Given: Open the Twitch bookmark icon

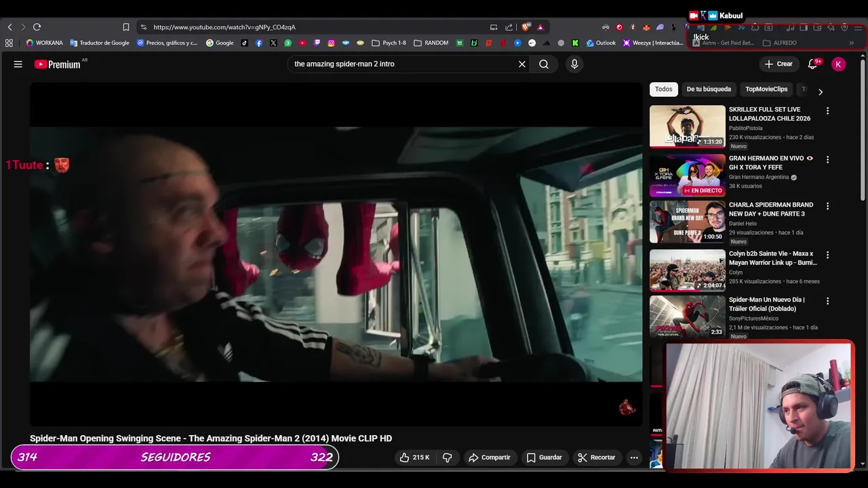Looking at the screenshot, I should (x=317, y=43).
